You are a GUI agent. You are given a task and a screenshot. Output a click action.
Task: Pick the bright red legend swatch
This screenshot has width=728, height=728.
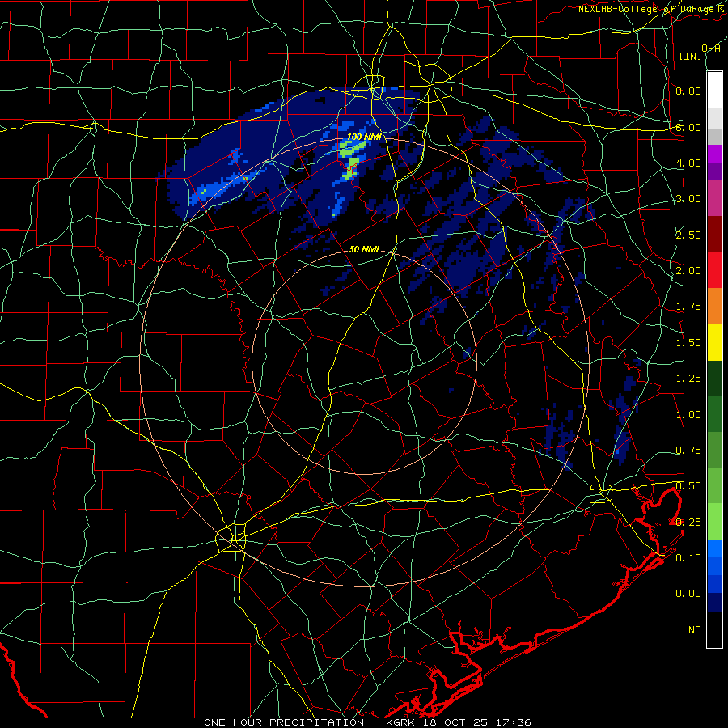click(714, 270)
